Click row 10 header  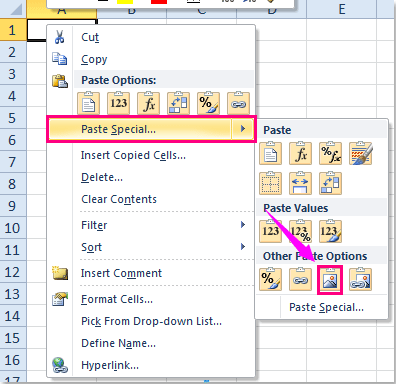pyautogui.click(x=13, y=228)
